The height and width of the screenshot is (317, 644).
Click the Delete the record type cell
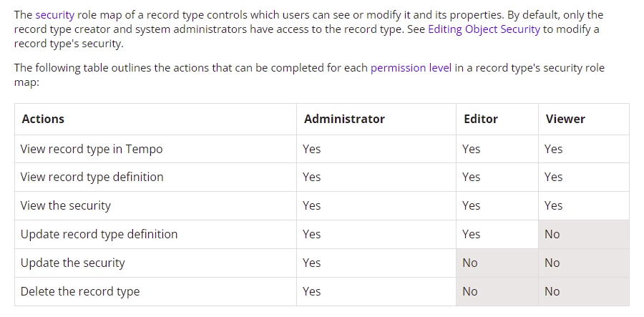[156, 291]
